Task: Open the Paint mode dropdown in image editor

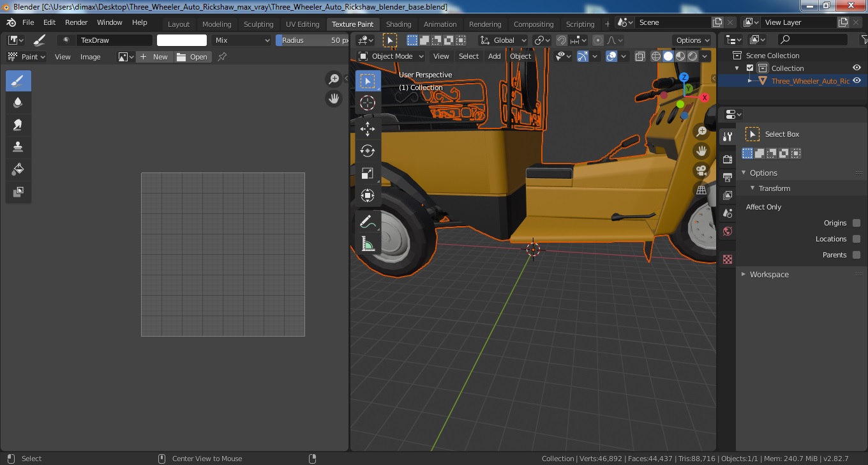Action: 26,57
